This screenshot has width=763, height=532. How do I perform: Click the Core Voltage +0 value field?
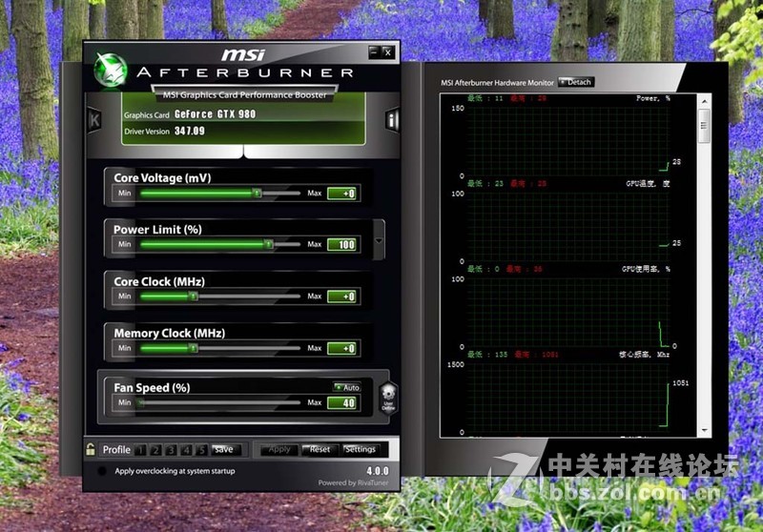343,194
